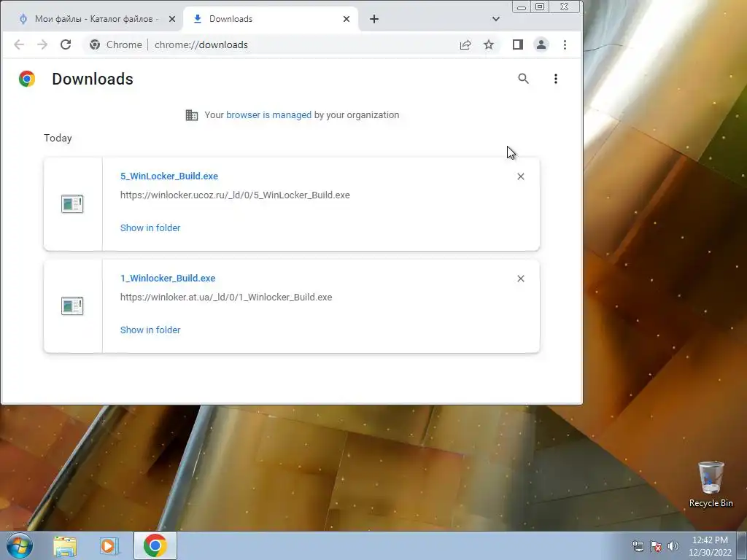Open the profile avatar icon

pos(541,44)
